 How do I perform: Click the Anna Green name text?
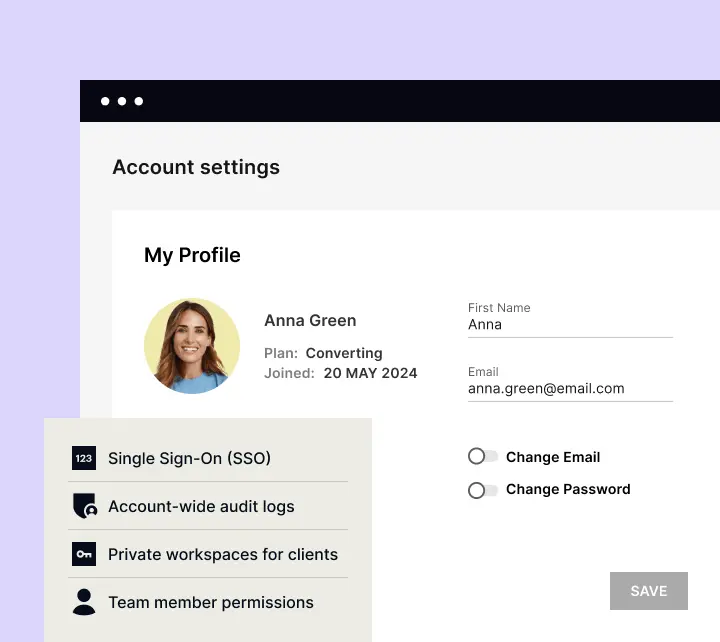coord(310,321)
